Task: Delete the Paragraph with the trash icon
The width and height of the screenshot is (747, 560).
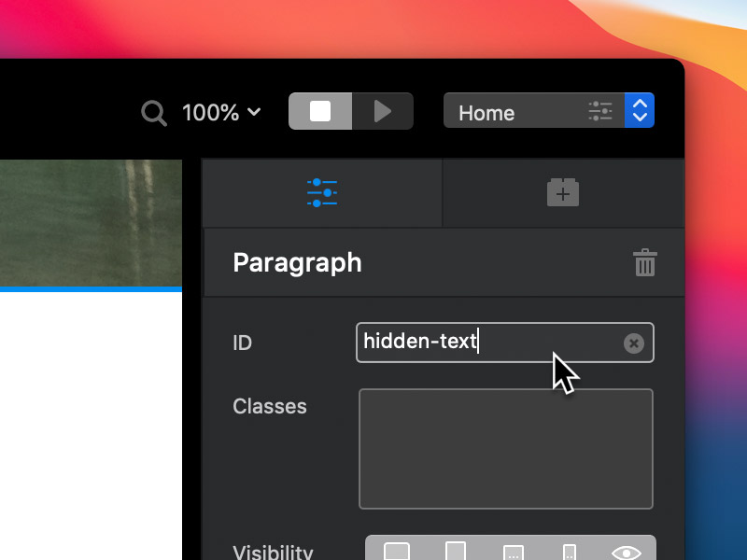Action: [645, 262]
